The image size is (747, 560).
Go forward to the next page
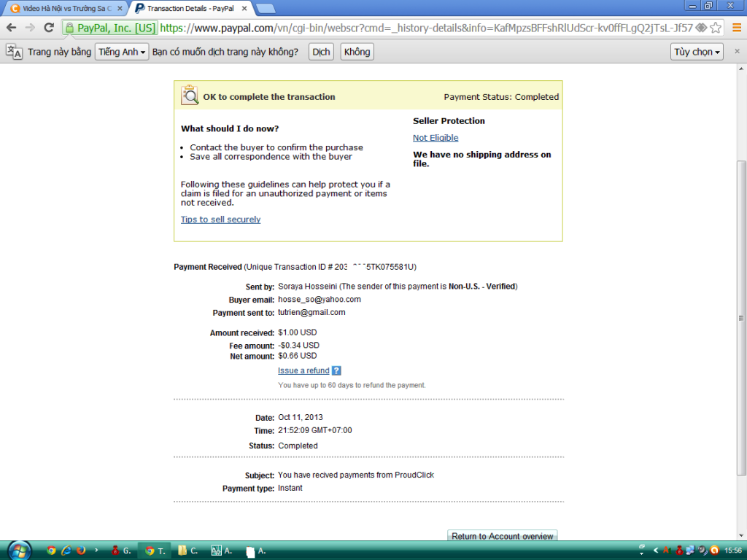30,28
